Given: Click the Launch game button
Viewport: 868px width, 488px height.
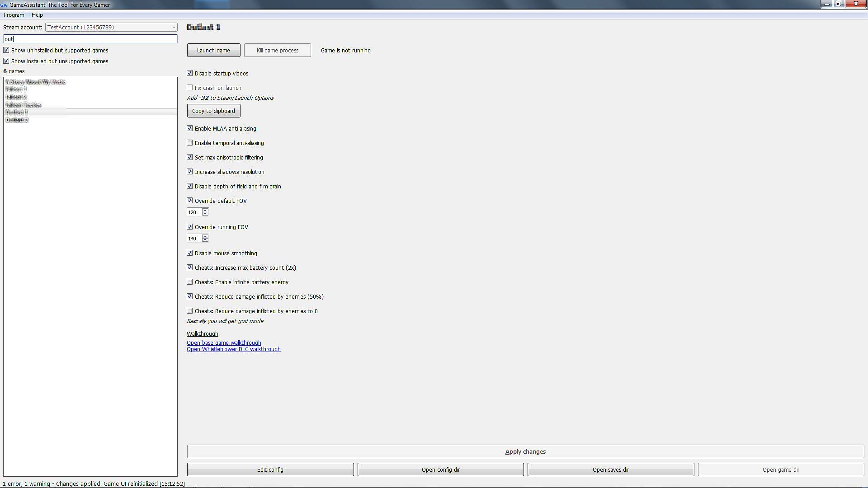Looking at the screenshot, I should [x=213, y=50].
